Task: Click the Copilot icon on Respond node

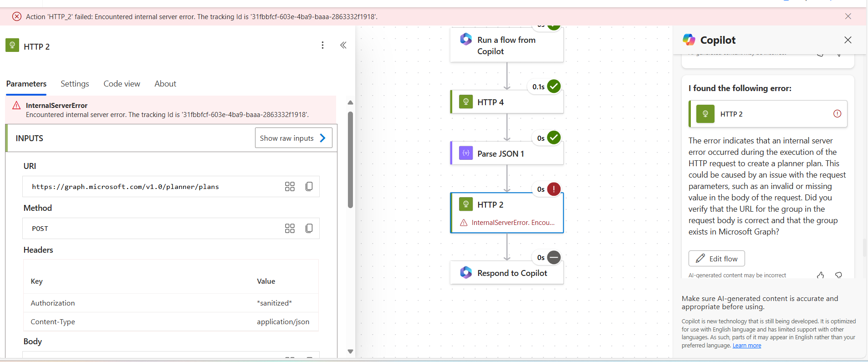Action: [x=466, y=272]
